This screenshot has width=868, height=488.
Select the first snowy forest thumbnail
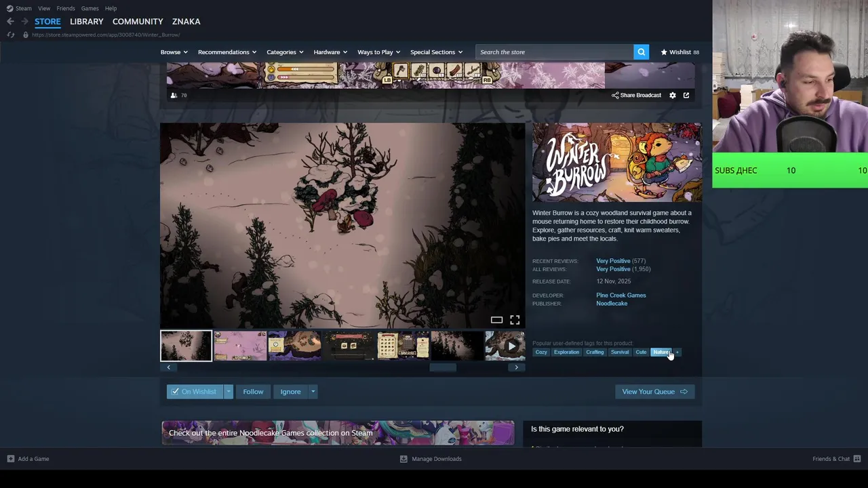coord(186,346)
